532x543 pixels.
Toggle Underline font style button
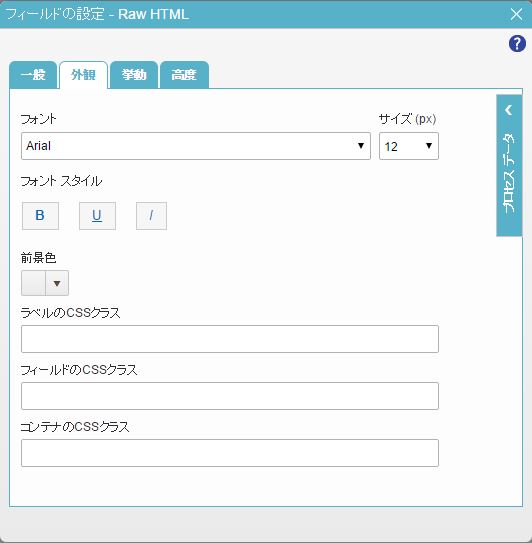[x=97, y=216]
